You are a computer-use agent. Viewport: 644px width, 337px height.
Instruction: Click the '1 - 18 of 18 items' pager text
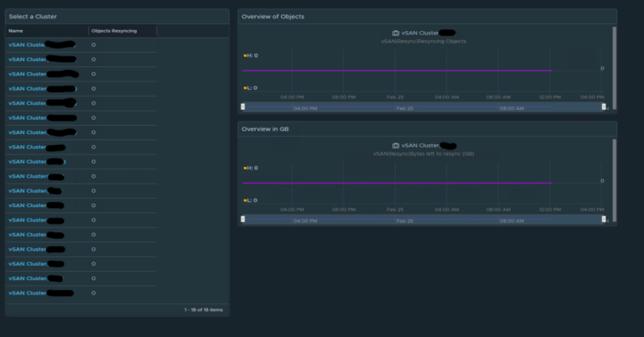[x=203, y=310]
